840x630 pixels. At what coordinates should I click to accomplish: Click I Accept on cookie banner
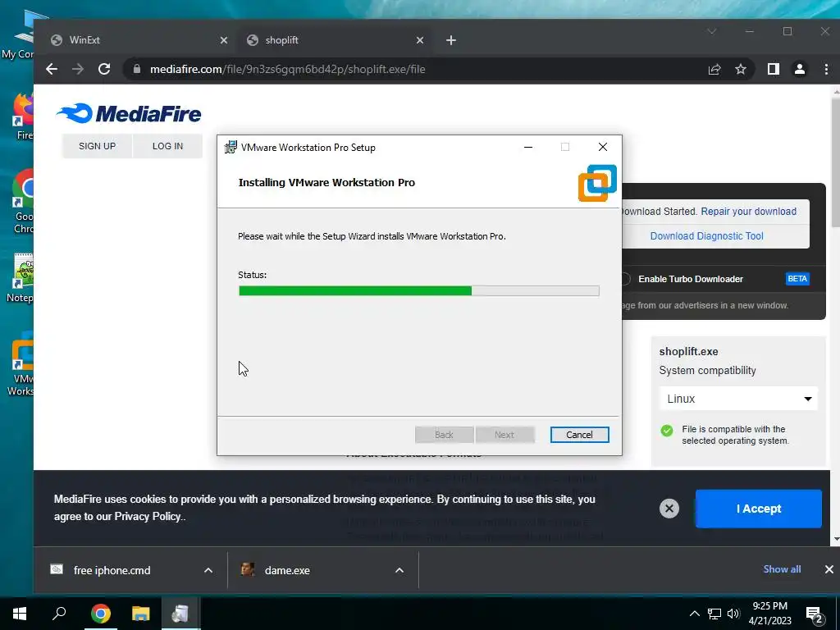pos(759,509)
